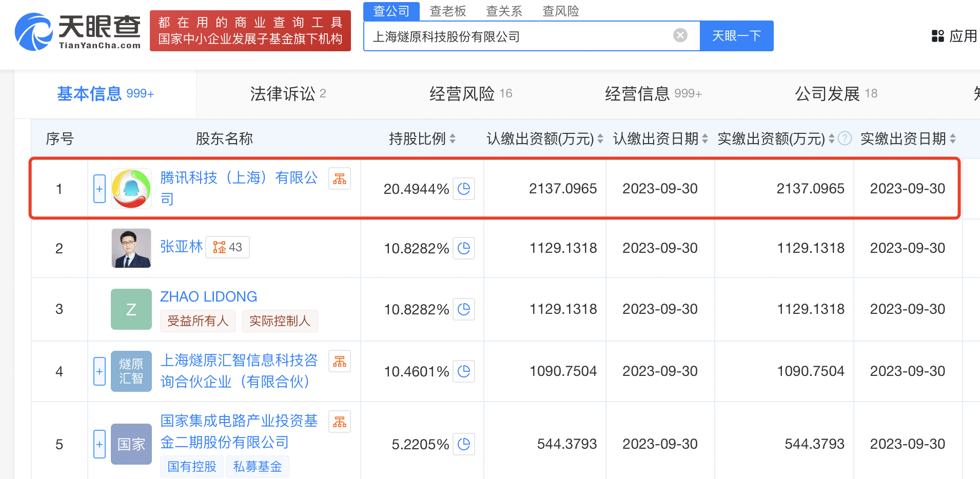Click the 实际控制人 tag
This screenshot has width=980, height=479.
click(x=280, y=321)
